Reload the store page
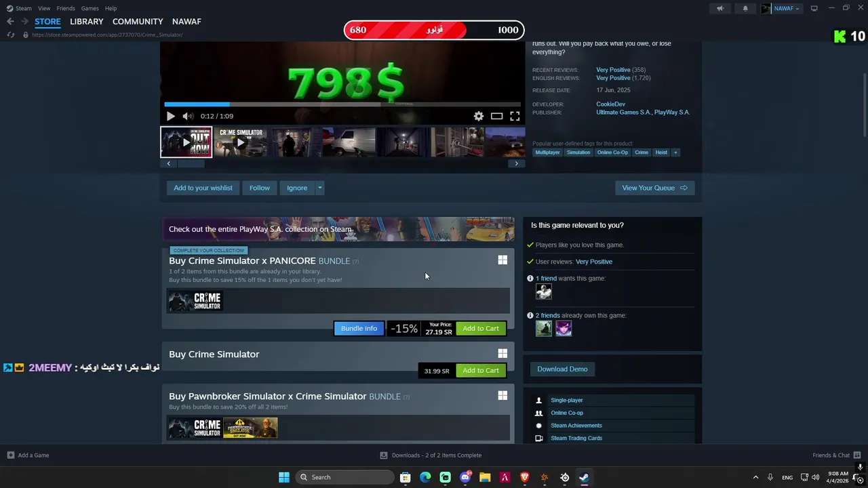Screen dimensions: 868x488 [11, 35]
